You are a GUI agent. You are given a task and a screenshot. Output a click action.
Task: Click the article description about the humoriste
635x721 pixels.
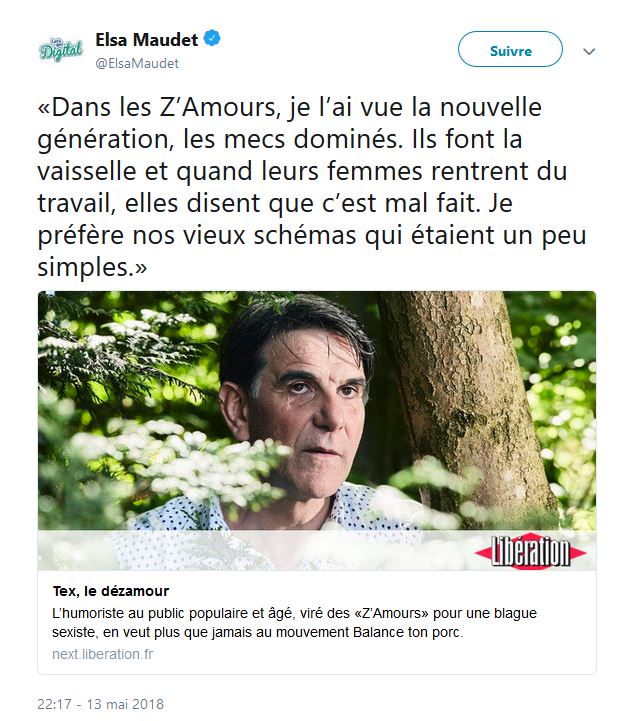(294, 623)
